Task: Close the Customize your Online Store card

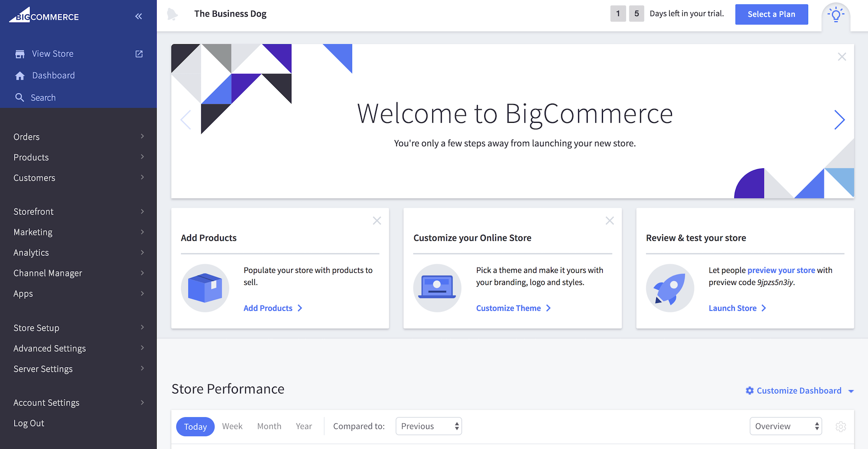Action: click(609, 221)
